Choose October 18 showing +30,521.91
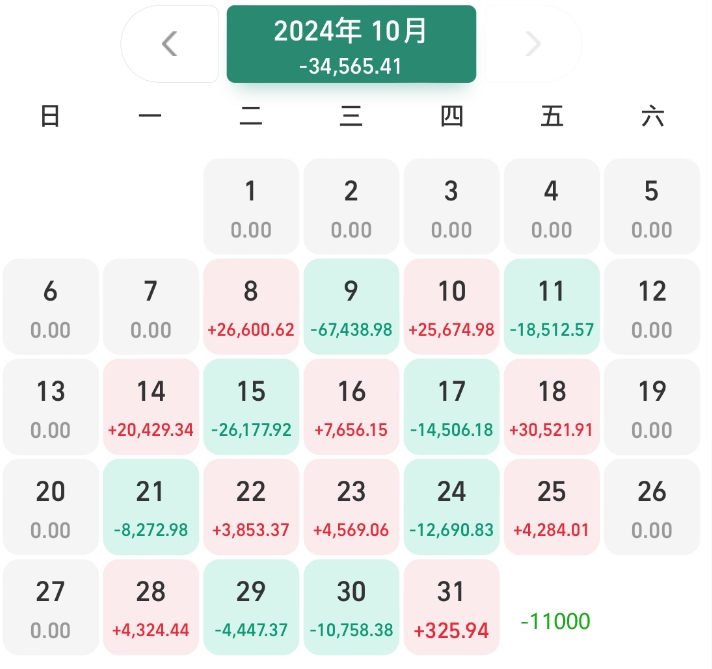 coord(552,407)
